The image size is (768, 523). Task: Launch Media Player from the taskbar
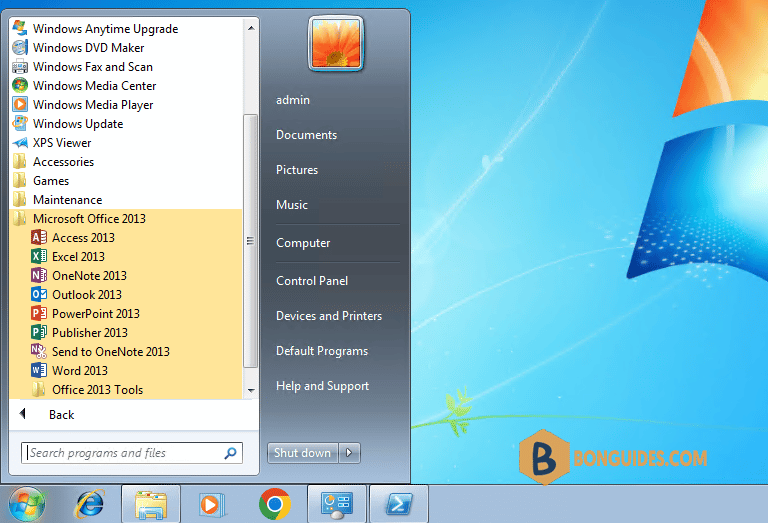tap(212, 504)
